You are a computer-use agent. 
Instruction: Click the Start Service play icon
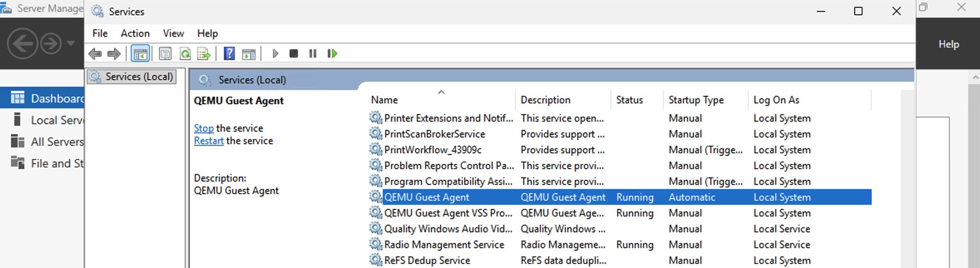tap(275, 54)
